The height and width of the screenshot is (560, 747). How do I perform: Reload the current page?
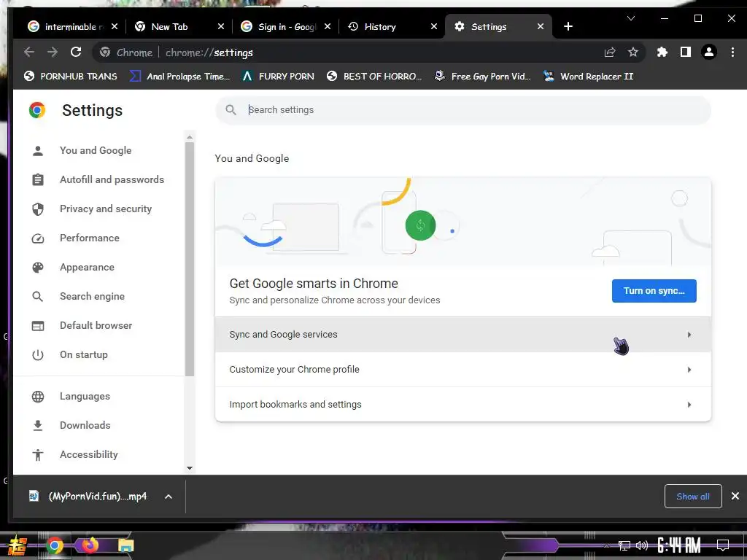(76, 52)
